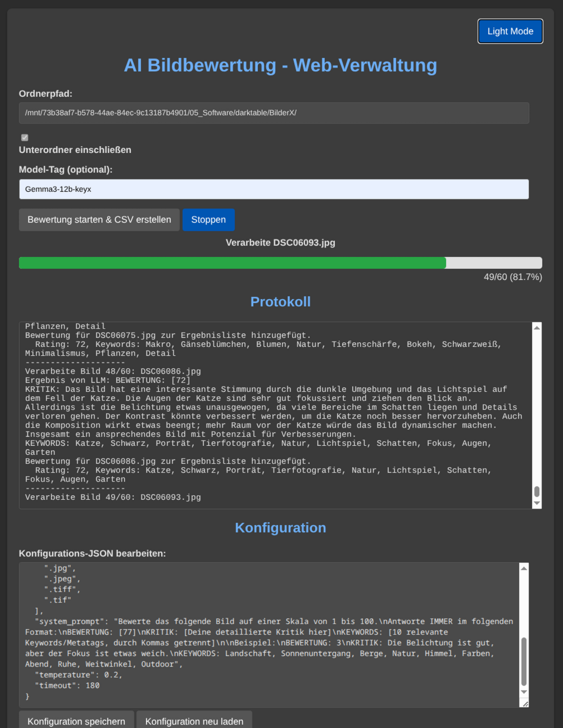Screen dimensions: 563x728
Task: Click the JSON textarea resize handle
Action: click(525, 703)
